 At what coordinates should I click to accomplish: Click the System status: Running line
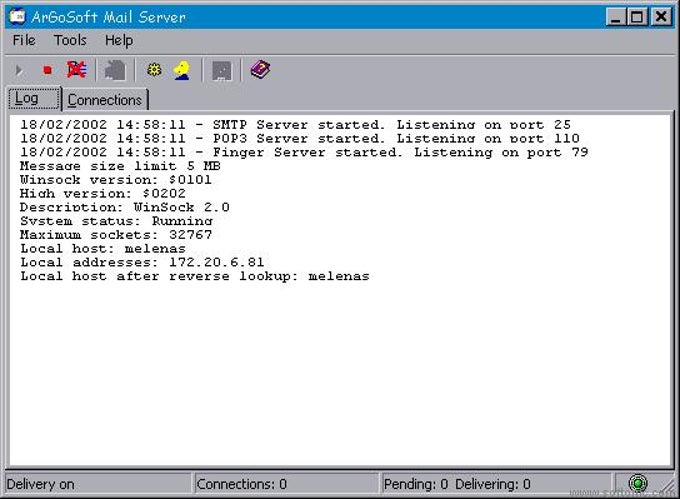116,221
